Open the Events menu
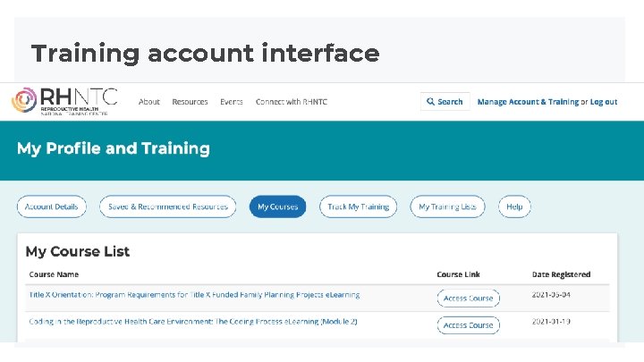Viewport: 644px width, 362px height. pos(232,102)
